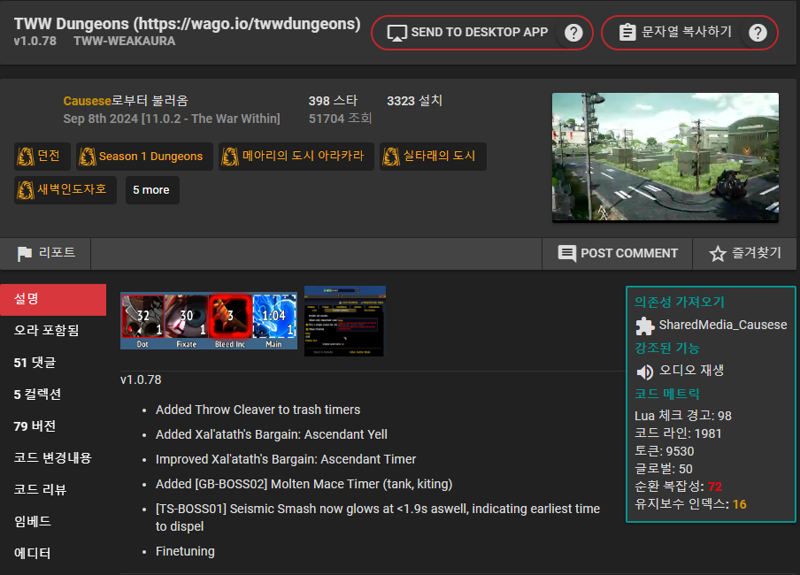Click the 코드 라인: 1981 metric
This screenshot has width=800, height=575.
[678, 434]
